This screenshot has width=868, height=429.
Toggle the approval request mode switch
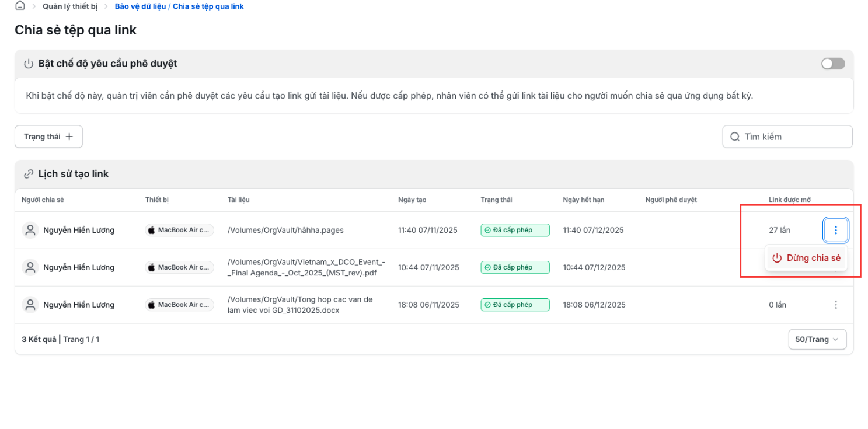click(x=833, y=64)
